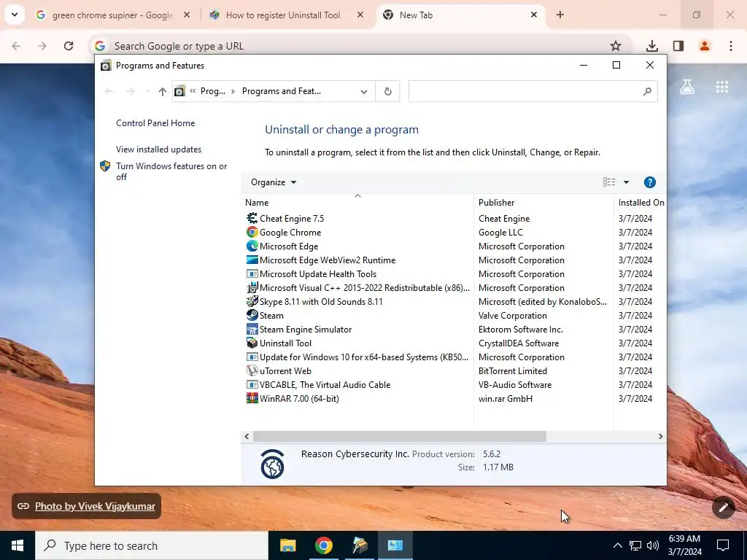
Task: Open Chrome Labs flask icon
Action: [x=686, y=86]
